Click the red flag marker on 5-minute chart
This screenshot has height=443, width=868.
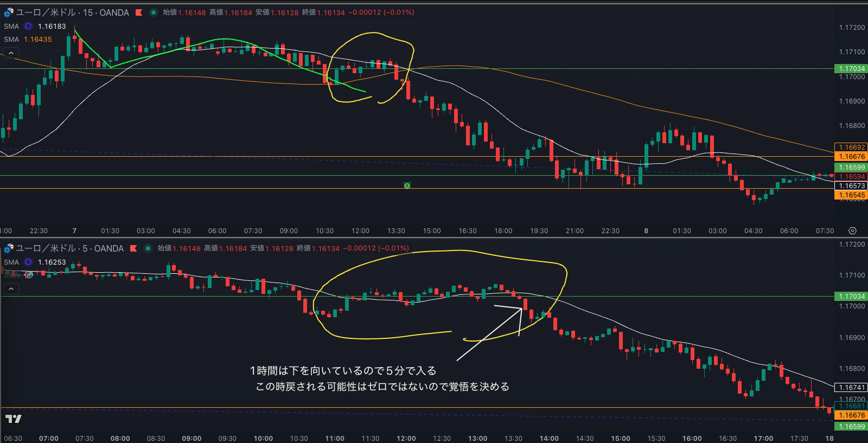point(133,248)
